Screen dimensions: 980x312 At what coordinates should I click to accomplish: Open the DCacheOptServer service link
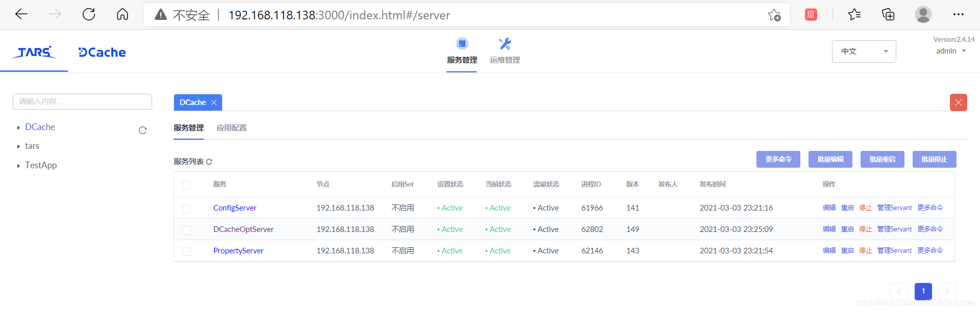(243, 229)
